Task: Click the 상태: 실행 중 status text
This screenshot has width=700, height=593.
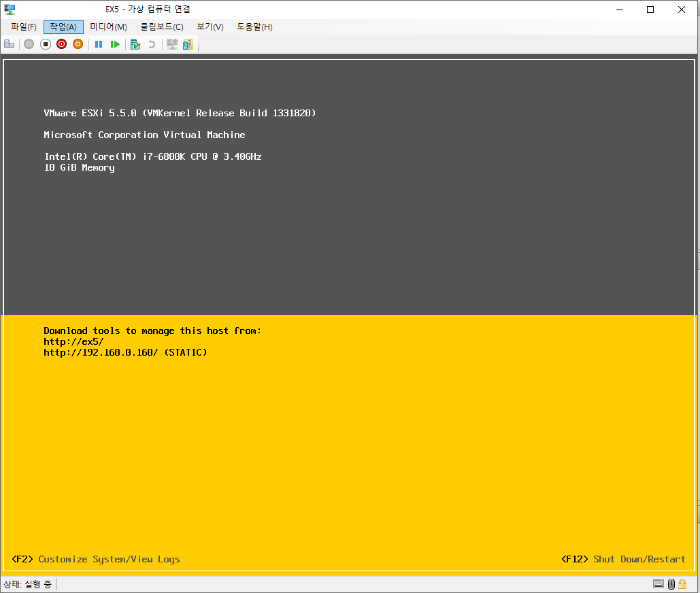Action: 28,584
